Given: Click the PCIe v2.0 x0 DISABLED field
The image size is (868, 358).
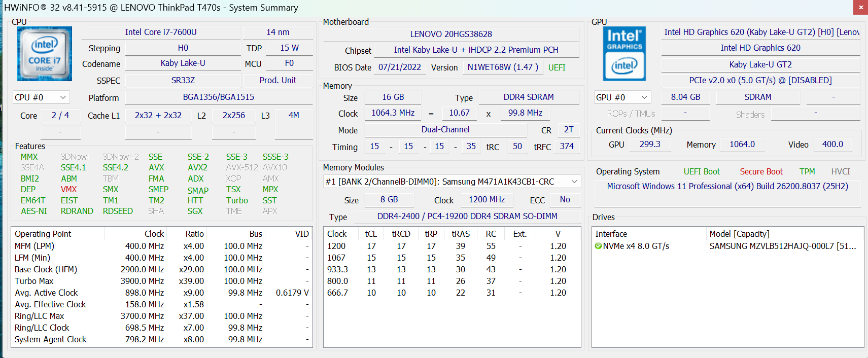Looking at the screenshot, I should (x=760, y=81).
